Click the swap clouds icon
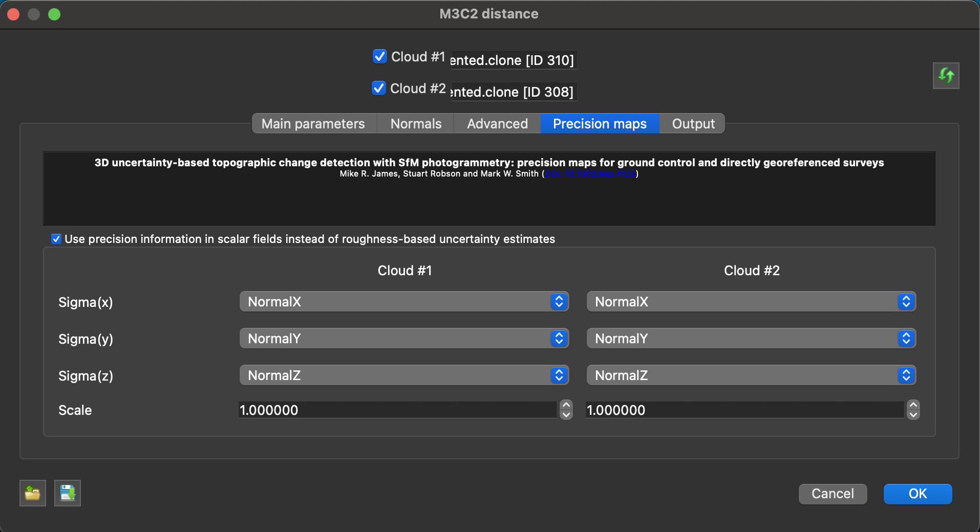Screen dimensions: 980x532 click(x=946, y=76)
